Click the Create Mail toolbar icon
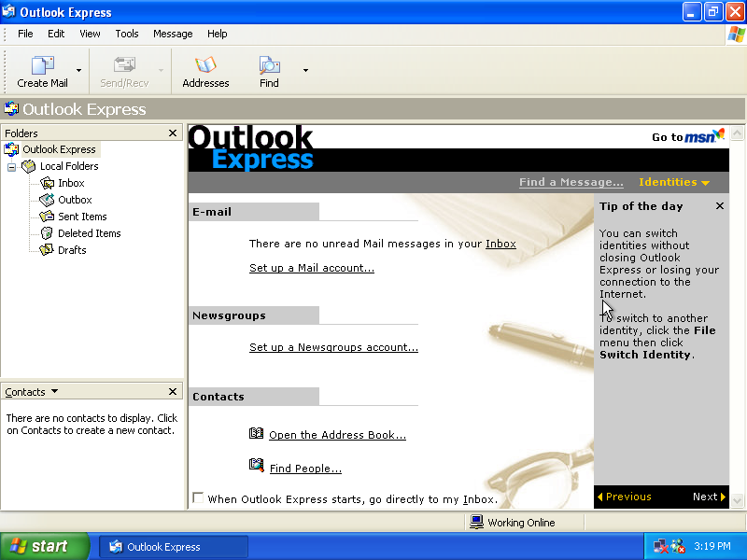 click(x=42, y=65)
